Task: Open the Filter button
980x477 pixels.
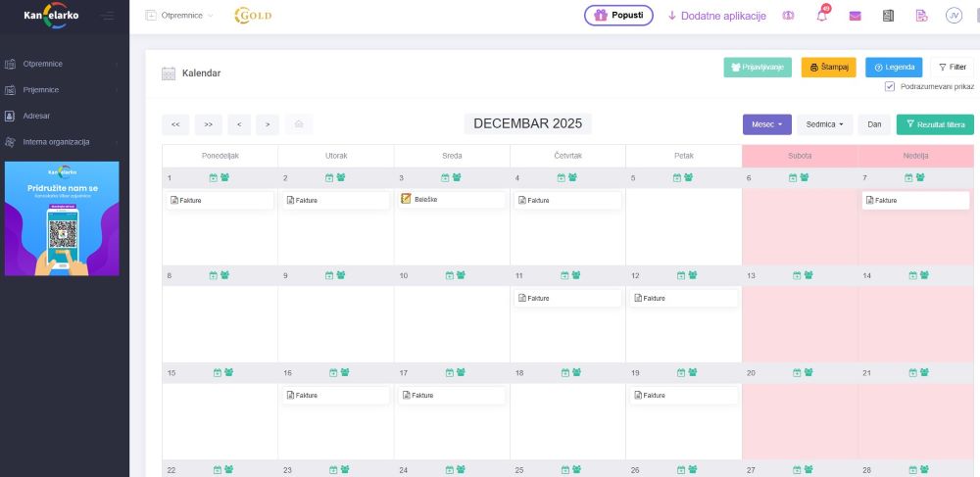Action: coord(952,68)
